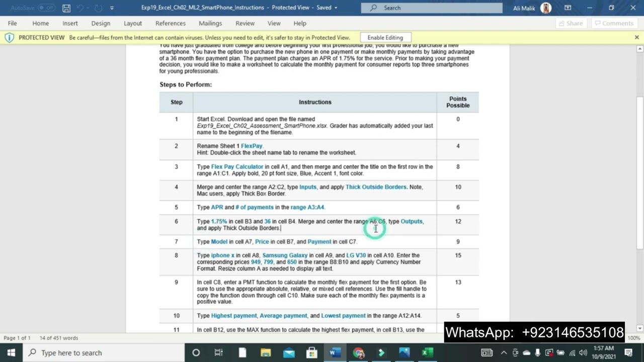Open Task View on the taskbar
The image size is (644, 362).
tap(219, 352)
